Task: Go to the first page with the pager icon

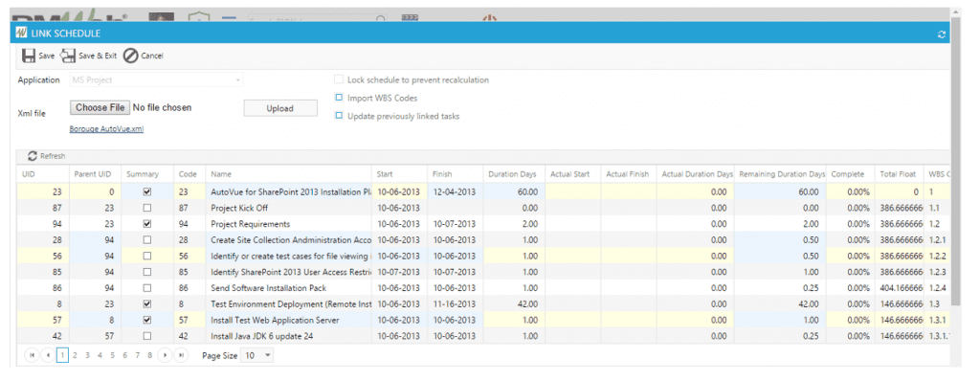Action: (32, 355)
